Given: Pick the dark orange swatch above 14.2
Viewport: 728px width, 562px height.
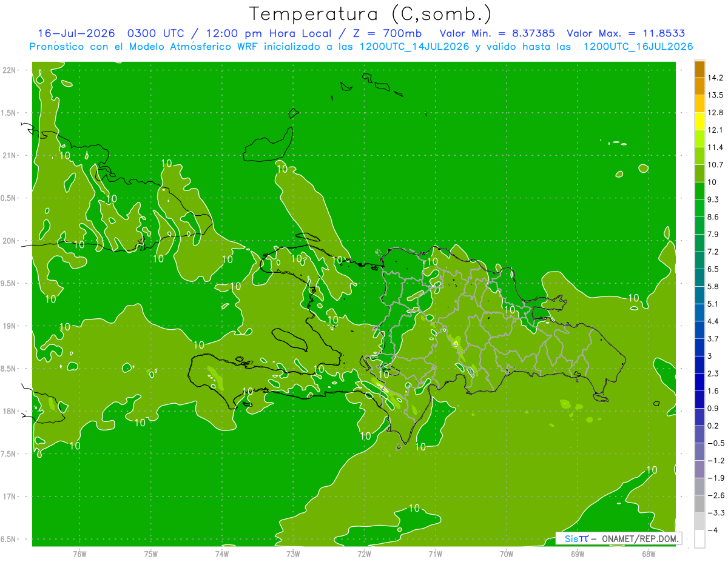Looking at the screenshot, I should coord(699,69).
